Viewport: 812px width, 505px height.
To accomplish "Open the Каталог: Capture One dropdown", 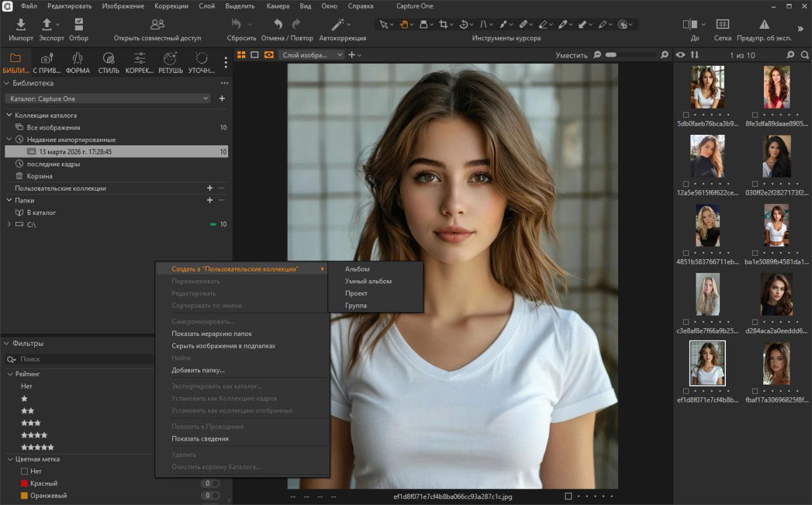I will (109, 99).
